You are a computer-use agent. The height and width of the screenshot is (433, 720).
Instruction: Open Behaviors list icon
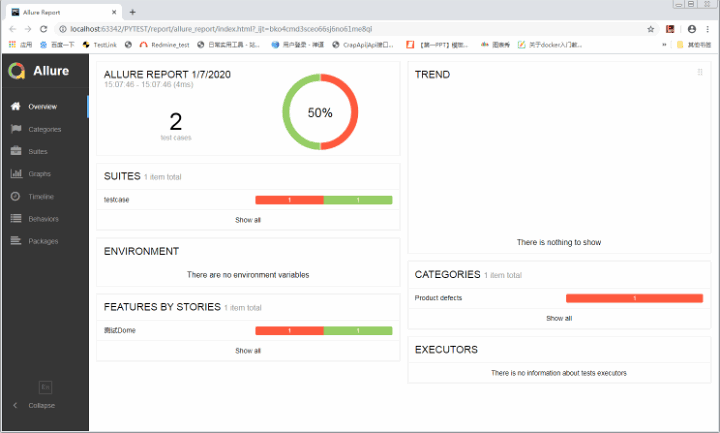[16, 219]
